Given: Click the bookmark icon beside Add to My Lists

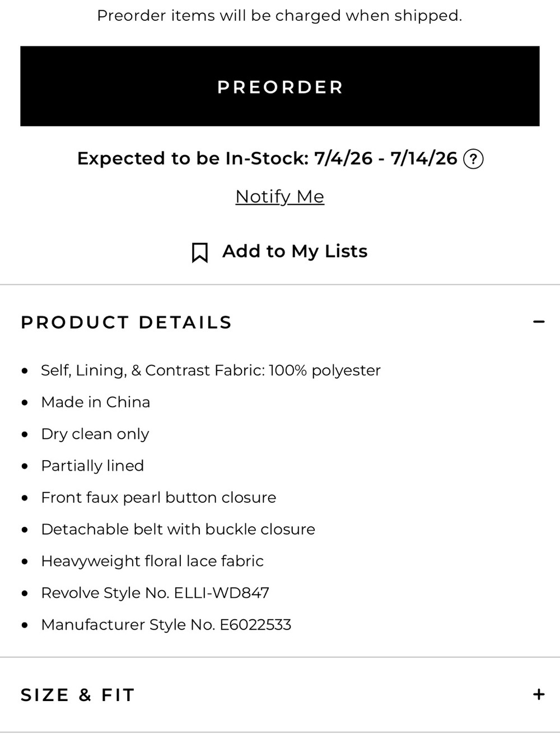Looking at the screenshot, I should [x=199, y=252].
